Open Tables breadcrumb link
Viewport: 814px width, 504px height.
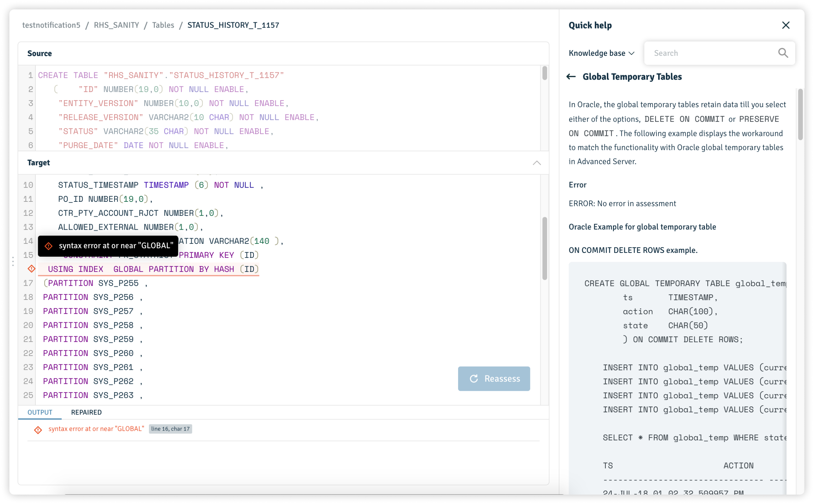163,25
